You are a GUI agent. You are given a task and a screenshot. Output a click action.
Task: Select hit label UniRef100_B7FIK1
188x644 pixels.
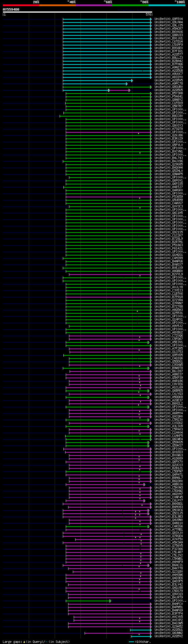[x=169, y=51]
